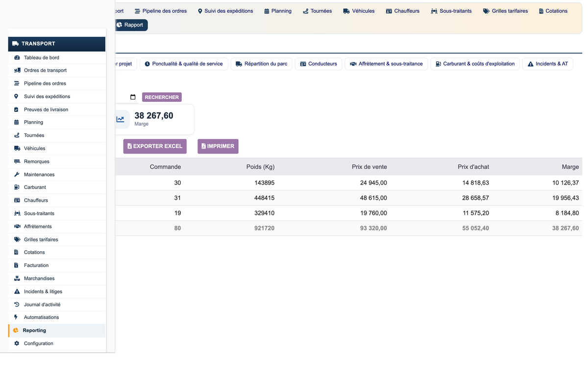Open the Remorques label in the sidebar menu
Viewport: 588px width, 368px height.
(x=37, y=161)
